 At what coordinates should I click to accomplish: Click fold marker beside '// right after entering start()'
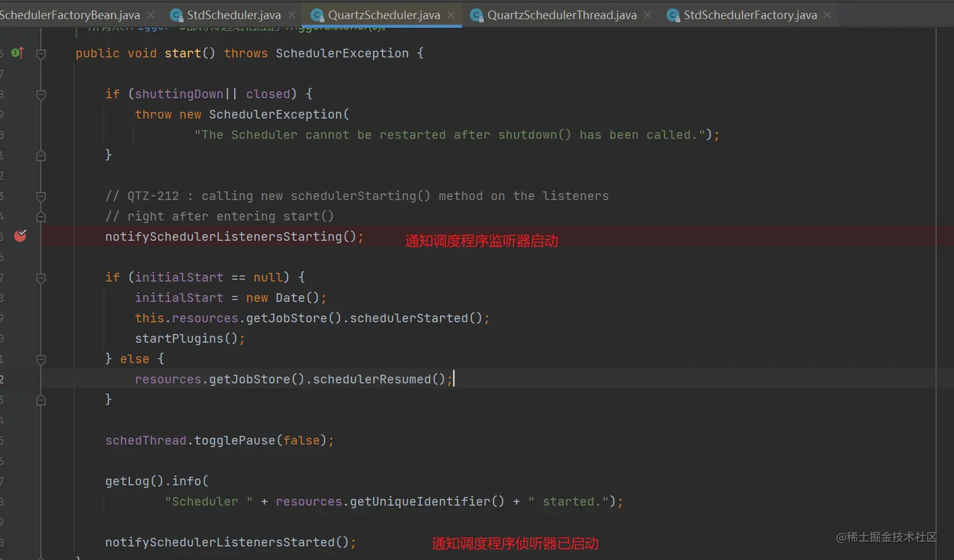click(x=41, y=216)
